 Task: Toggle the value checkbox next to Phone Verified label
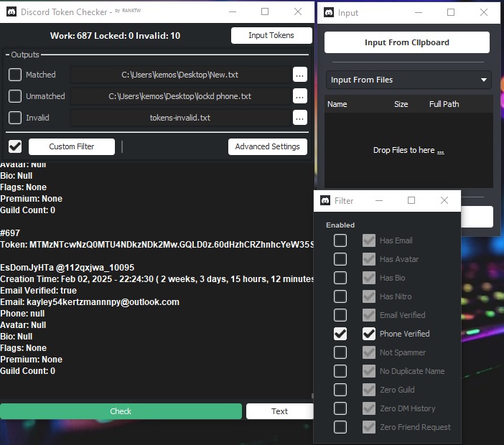(x=369, y=334)
